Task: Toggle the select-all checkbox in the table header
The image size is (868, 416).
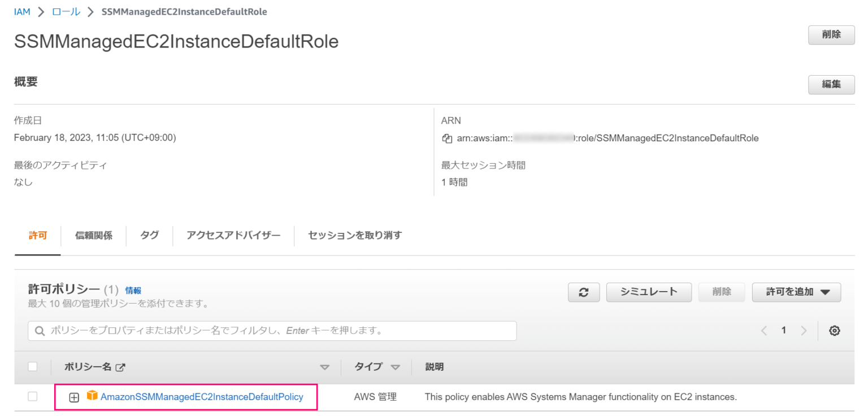Action: [32, 366]
